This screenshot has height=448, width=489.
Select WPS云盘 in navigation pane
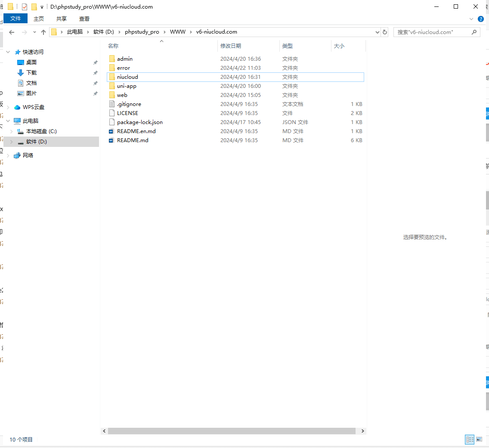[34, 107]
